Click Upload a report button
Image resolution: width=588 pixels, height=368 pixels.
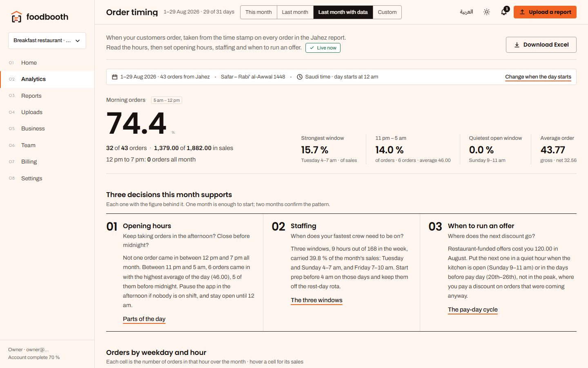click(x=545, y=12)
